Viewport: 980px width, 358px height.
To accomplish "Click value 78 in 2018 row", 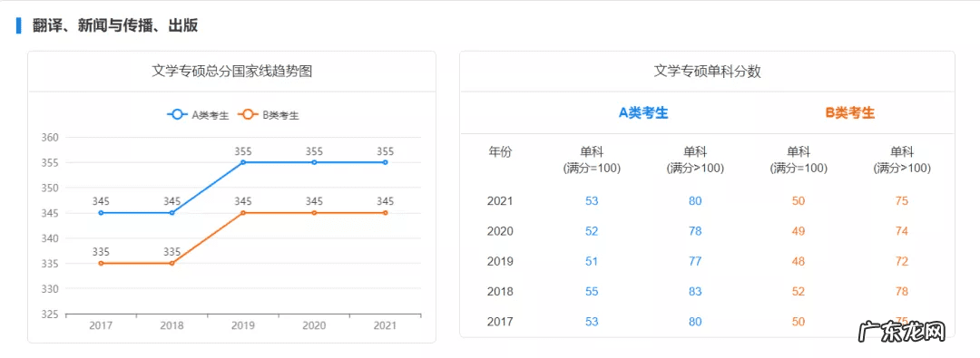I will coord(901,291).
